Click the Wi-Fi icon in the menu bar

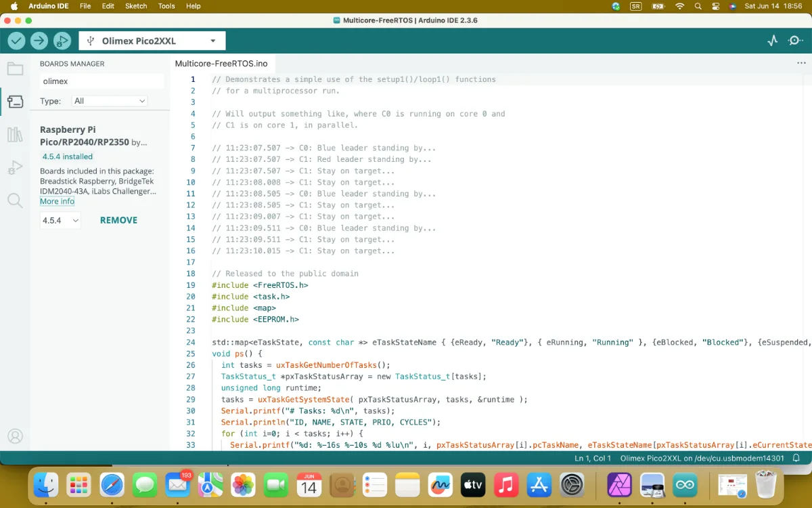pyautogui.click(x=679, y=6)
